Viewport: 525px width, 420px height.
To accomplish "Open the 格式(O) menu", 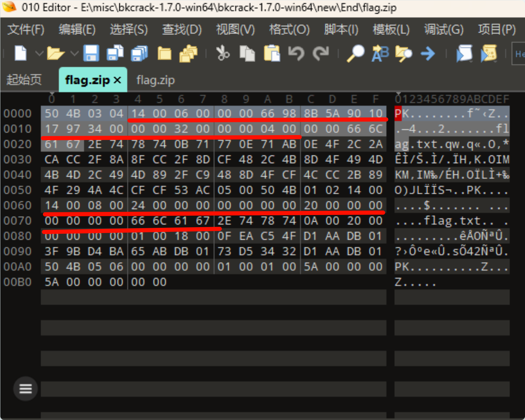I will tap(289, 29).
